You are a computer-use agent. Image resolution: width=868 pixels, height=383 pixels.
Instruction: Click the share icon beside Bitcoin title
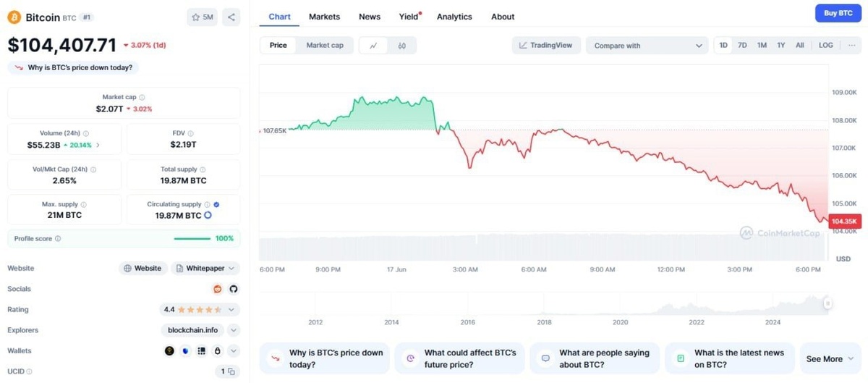pos(231,17)
